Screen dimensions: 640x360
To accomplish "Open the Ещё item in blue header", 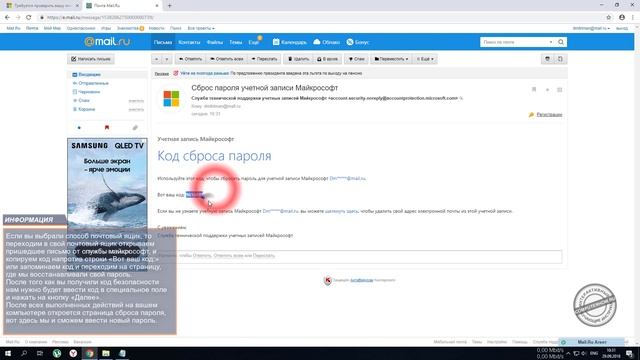I will coord(254,42).
